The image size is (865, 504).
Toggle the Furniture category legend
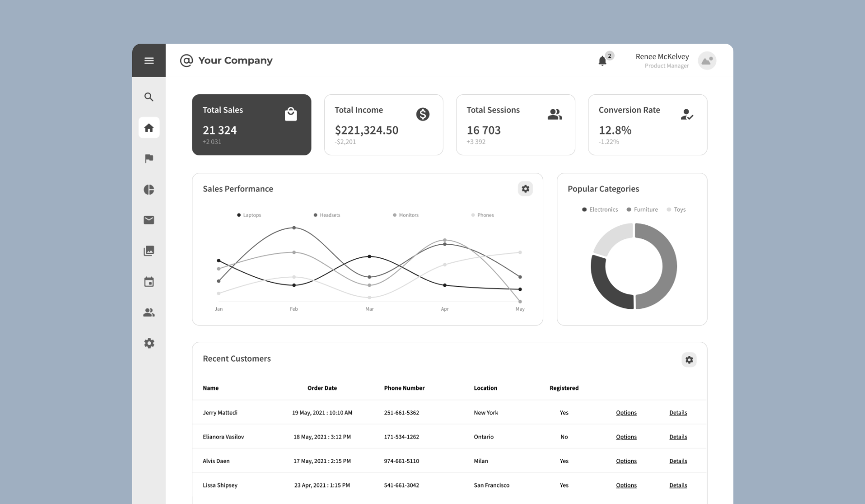642,210
